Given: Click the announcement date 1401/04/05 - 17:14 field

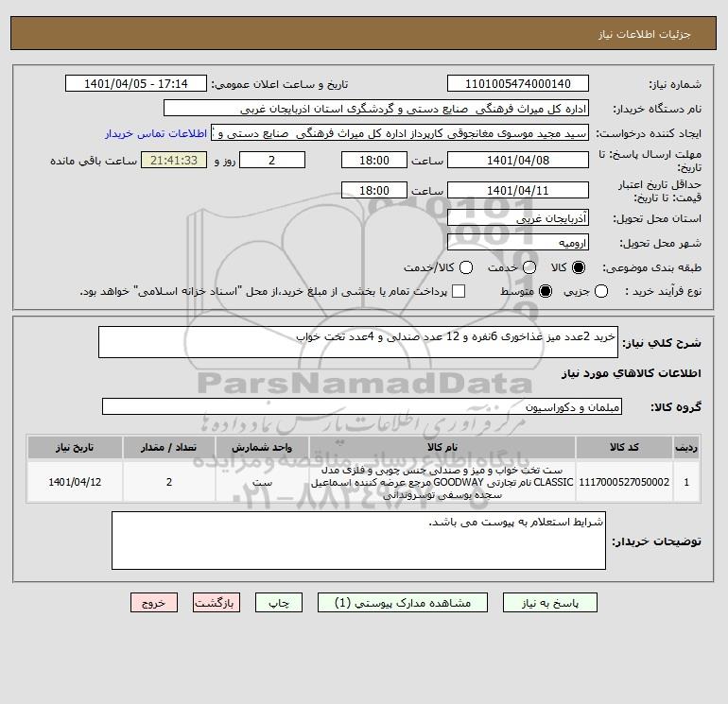Looking at the screenshot, I should pyautogui.click(x=136, y=84).
